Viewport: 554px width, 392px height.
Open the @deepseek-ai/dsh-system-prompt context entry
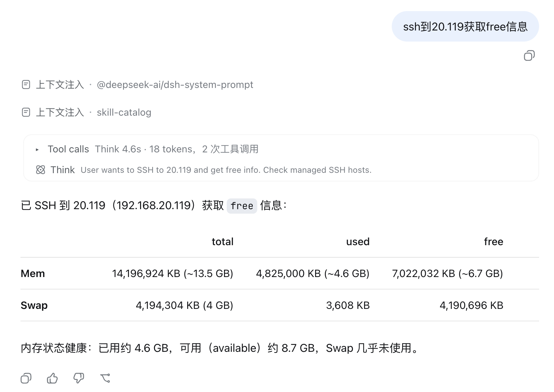click(175, 84)
